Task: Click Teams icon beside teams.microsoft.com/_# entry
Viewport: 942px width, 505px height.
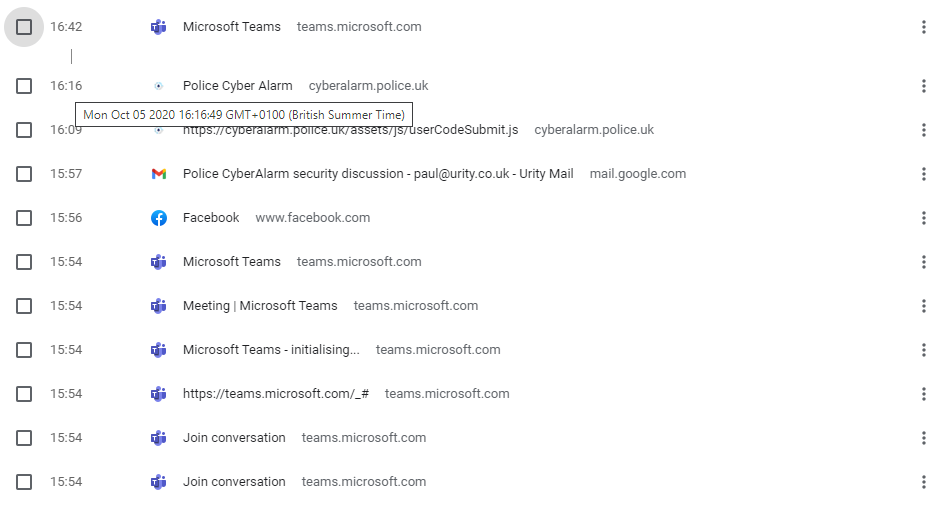Action: pyautogui.click(x=158, y=394)
